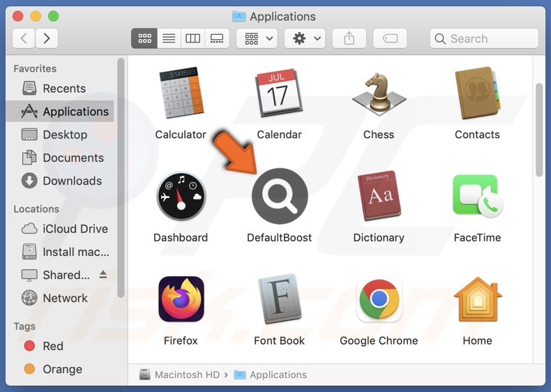551x392 pixels.
Task: Select Install mac... volume in sidebar
Action: pos(60,252)
